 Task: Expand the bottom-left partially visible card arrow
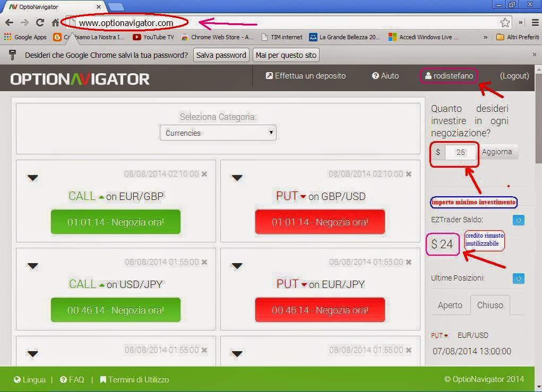32,354
